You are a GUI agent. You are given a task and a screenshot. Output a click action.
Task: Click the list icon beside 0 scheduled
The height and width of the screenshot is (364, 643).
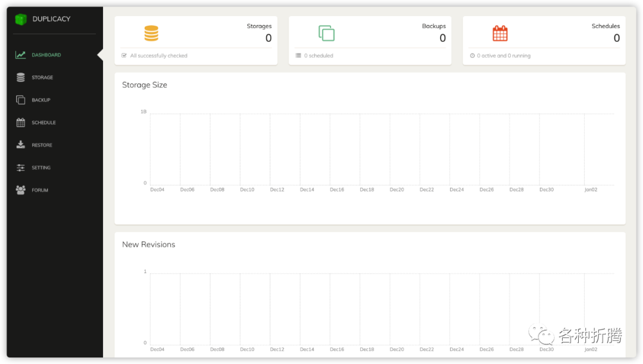click(x=298, y=55)
